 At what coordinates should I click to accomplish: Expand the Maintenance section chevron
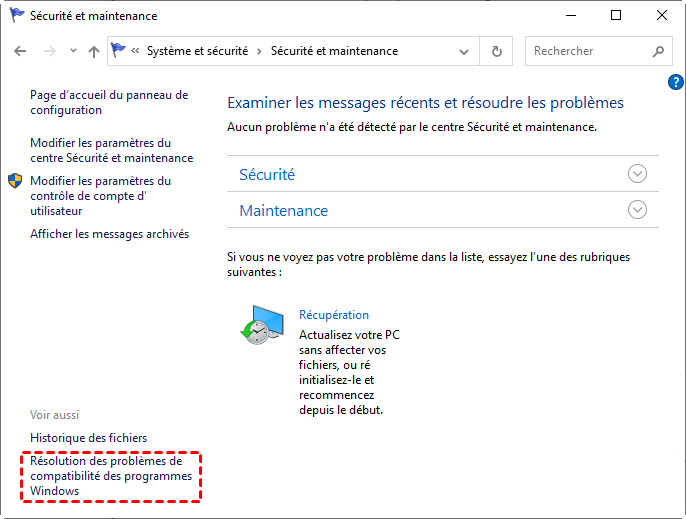[x=637, y=210]
